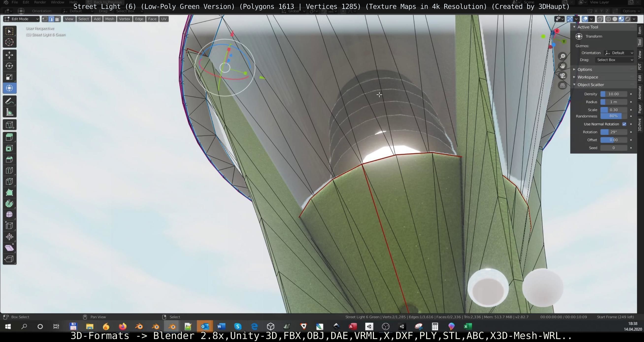Viewport: 644px width, 342px height.
Task: Switch to perspective/orthographic grid button
Action: (562, 85)
